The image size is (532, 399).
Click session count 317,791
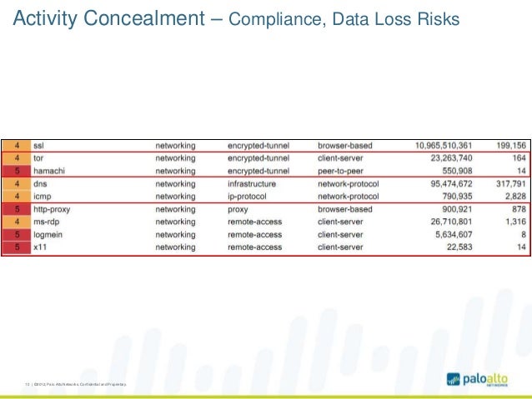pyautogui.click(x=511, y=184)
